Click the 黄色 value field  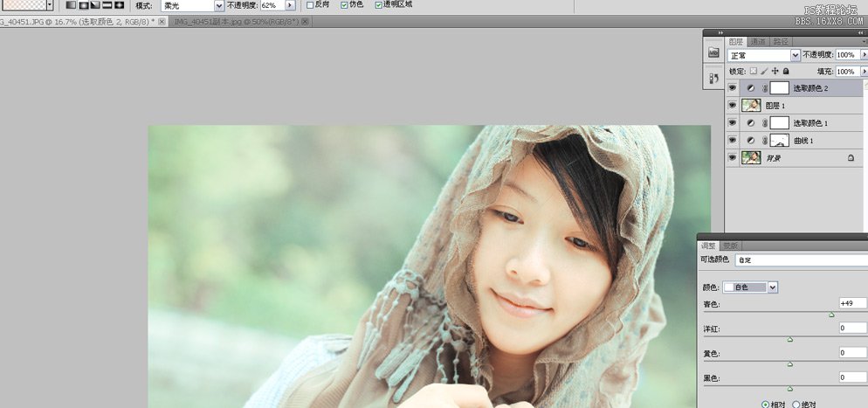pyautogui.click(x=852, y=353)
